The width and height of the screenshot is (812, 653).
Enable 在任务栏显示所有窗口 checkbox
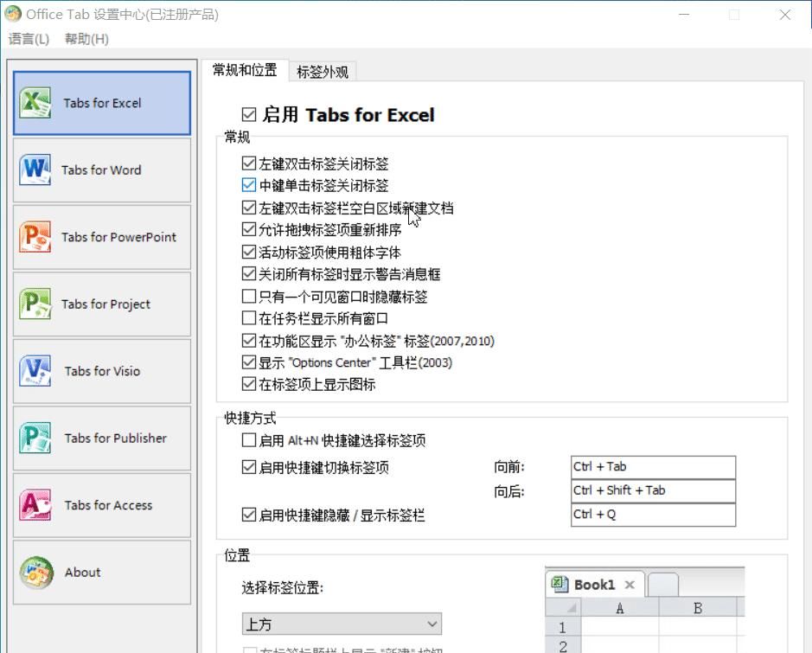(x=249, y=317)
